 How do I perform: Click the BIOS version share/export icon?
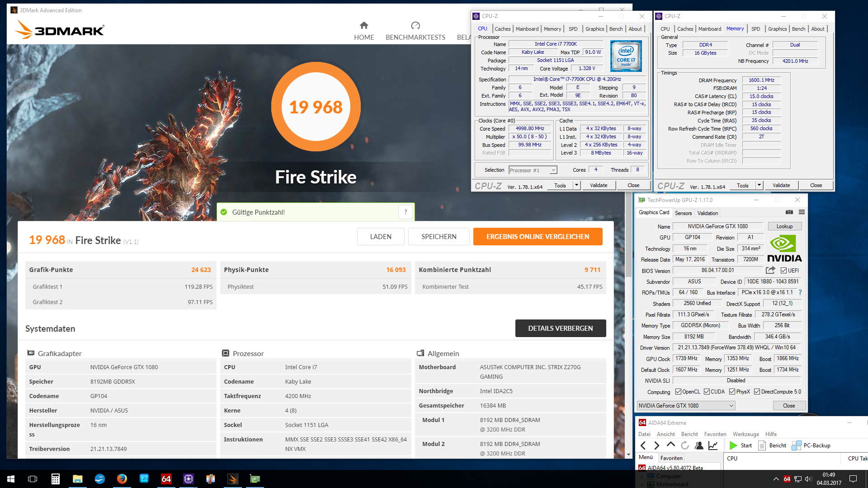pyautogui.click(x=770, y=270)
